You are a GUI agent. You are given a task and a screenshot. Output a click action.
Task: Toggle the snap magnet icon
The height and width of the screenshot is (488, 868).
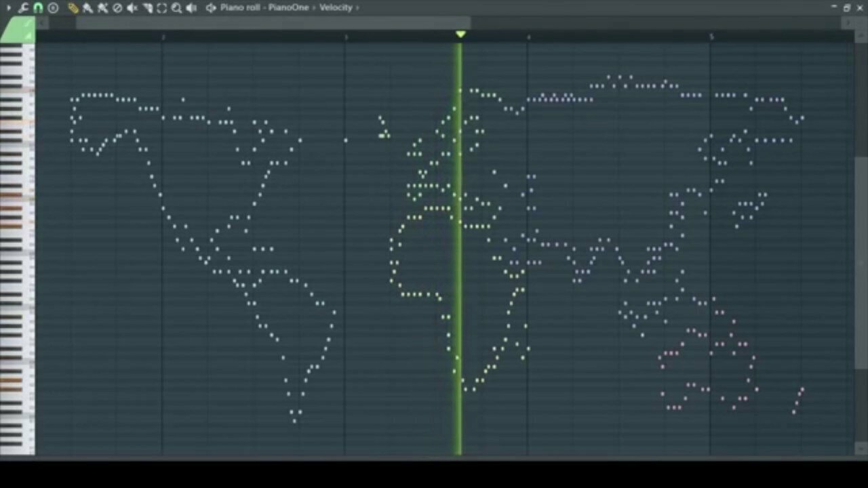tap(38, 7)
